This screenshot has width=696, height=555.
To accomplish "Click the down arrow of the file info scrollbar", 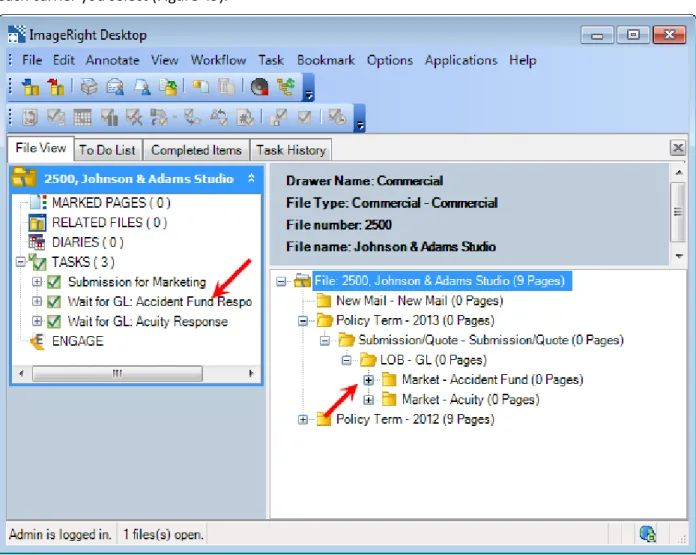I will [679, 256].
